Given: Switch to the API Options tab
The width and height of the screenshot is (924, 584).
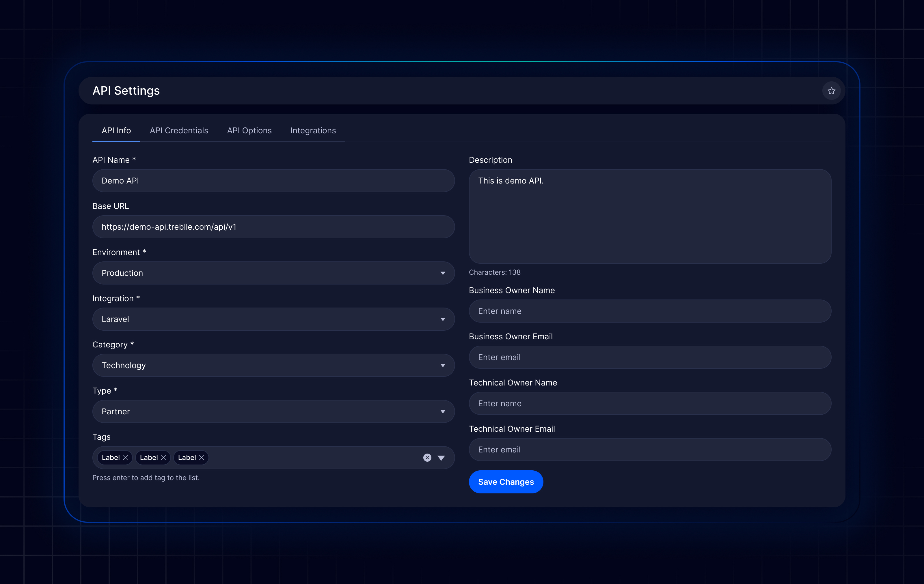Looking at the screenshot, I should tap(249, 130).
